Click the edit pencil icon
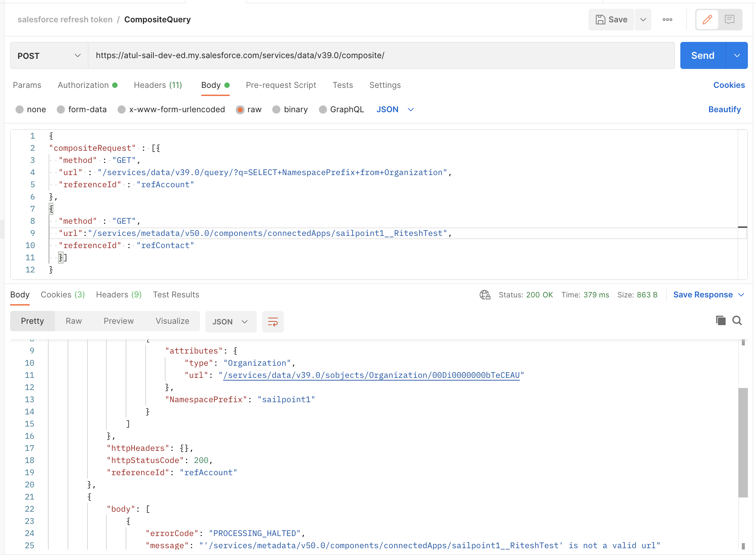This screenshot has height=559, width=756. pos(707,20)
